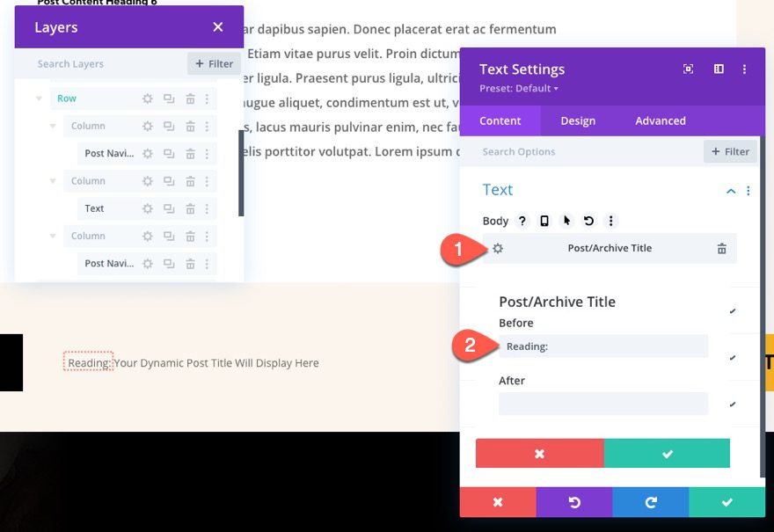This screenshot has width=774, height=532.
Task: Open the Body three-dot options menu
Action: tap(611, 221)
